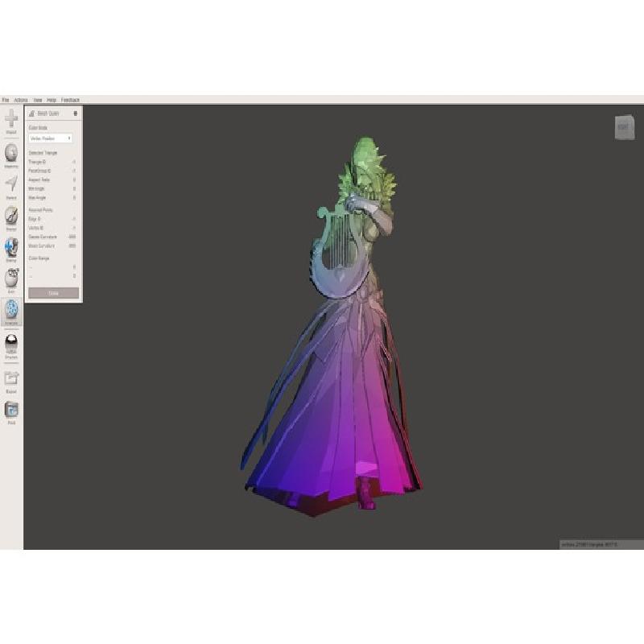
Task: Open the Stamp tool
Action: pos(11,247)
